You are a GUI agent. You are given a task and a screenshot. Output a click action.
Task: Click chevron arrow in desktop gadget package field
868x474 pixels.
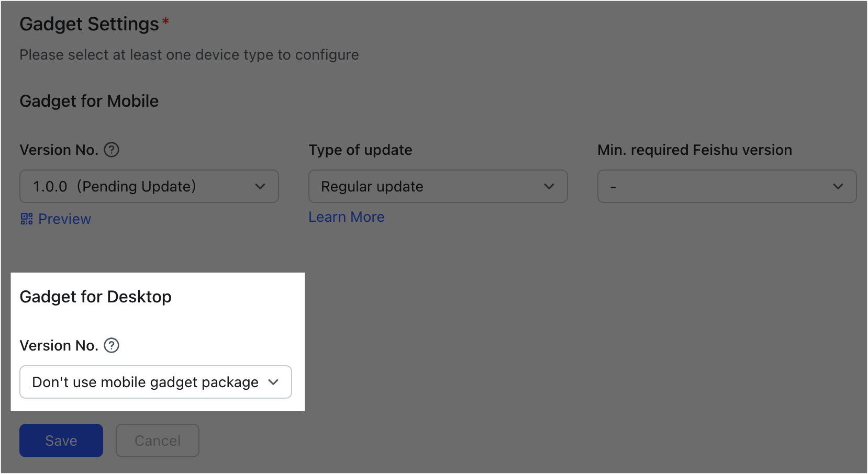tap(273, 382)
